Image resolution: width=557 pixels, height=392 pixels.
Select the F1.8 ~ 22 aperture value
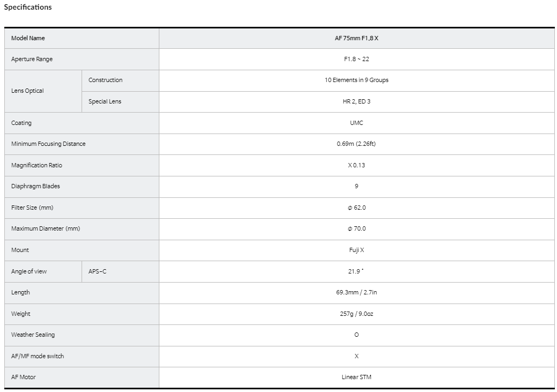[x=356, y=59]
